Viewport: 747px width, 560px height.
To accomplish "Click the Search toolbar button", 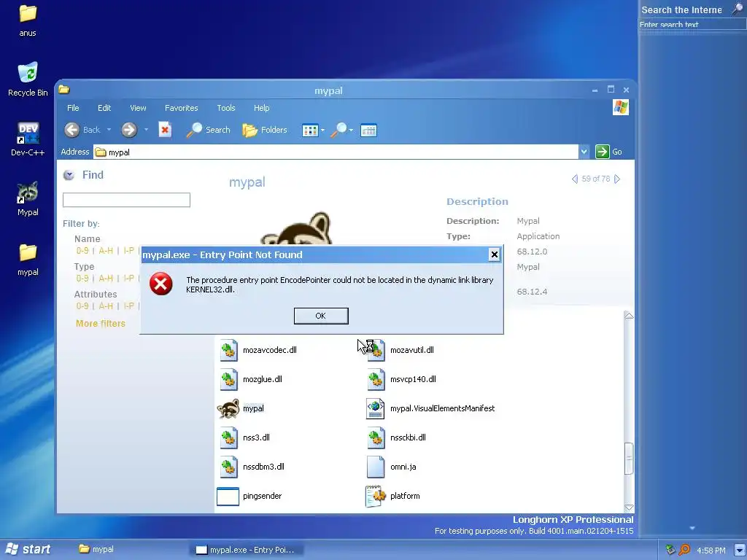I will point(208,130).
